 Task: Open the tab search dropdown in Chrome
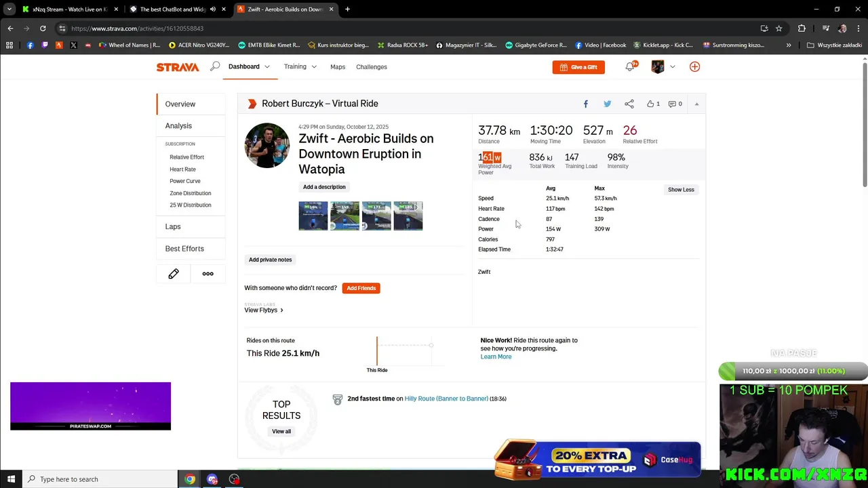pos(9,9)
